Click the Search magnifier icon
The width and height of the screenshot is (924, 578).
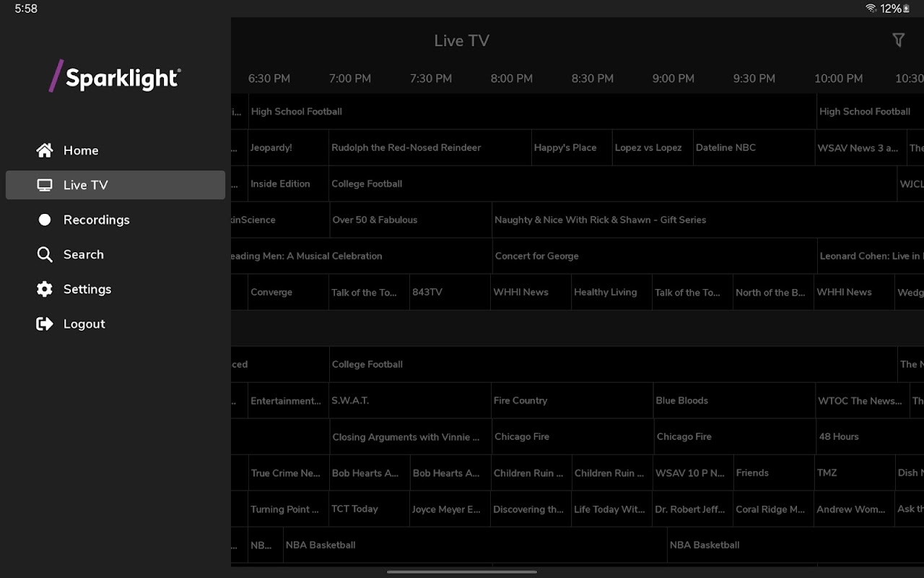point(45,254)
